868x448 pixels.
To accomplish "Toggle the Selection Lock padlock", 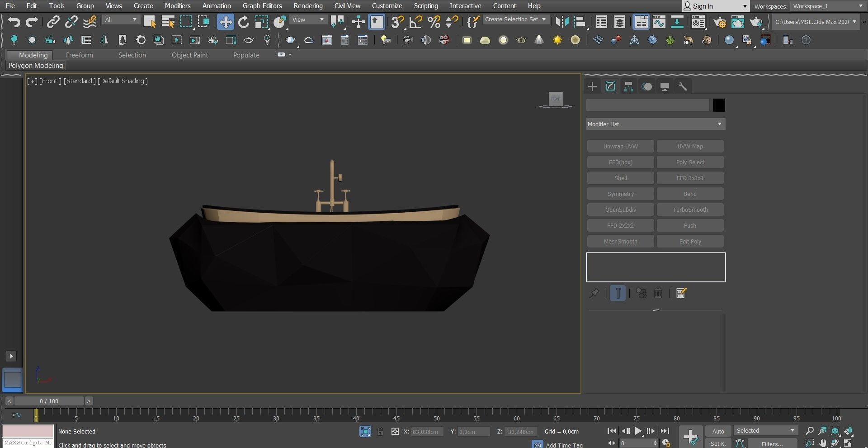I will [x=380, y=431].
